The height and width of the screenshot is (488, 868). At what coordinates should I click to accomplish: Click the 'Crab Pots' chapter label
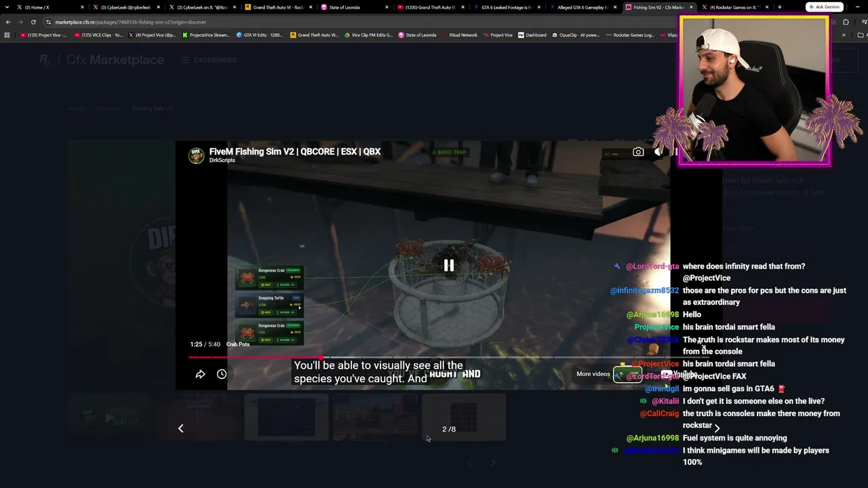[238, 344]
